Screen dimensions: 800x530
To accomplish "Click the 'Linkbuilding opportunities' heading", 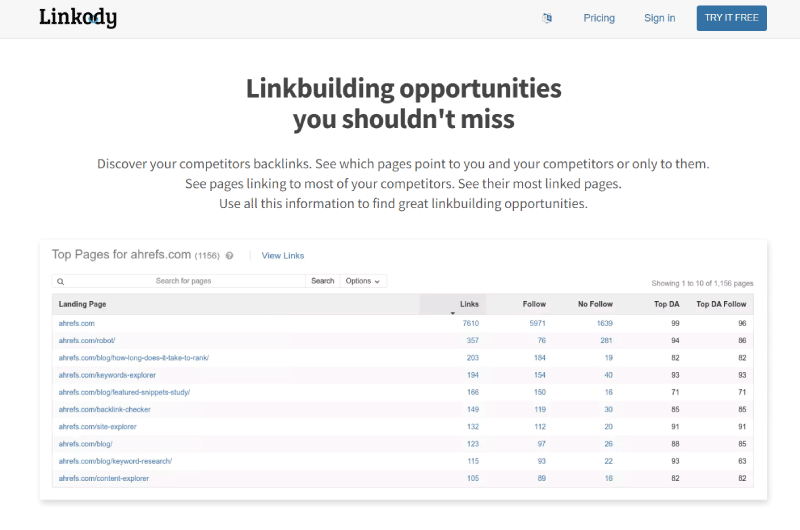I will click(404, 88).
